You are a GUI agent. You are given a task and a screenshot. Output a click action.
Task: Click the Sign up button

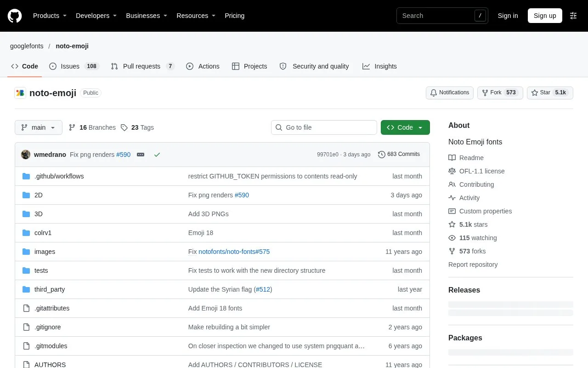pyautogui.click(x=545, y=16)
